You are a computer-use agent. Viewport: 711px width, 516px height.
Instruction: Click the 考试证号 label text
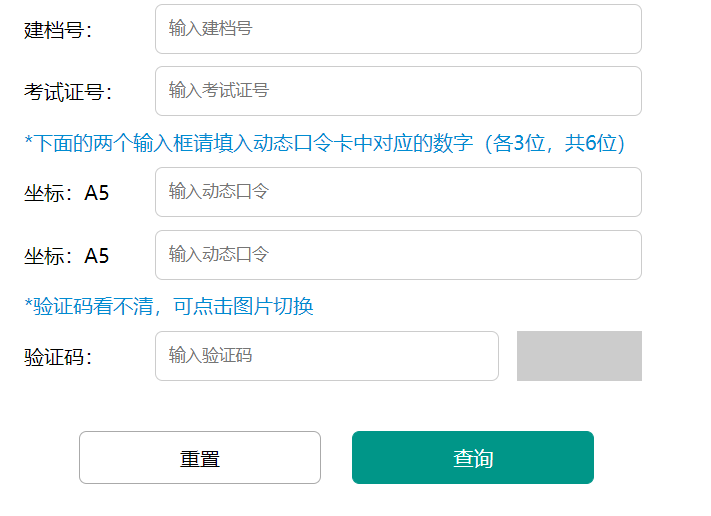66,92
